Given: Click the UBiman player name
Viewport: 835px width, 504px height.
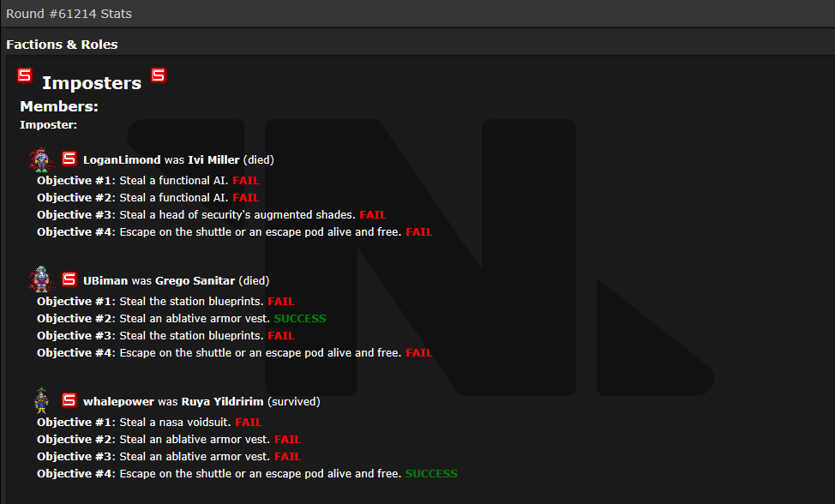Looking at the screenshot, I should pyautogui.click(x=105, y=281).
